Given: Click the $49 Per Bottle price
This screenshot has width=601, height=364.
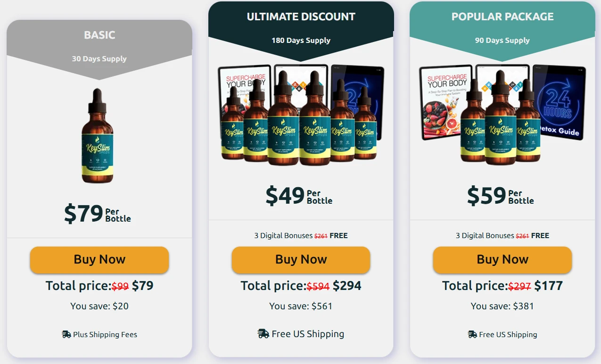Looking at the screenshot, I should [299, 196].
